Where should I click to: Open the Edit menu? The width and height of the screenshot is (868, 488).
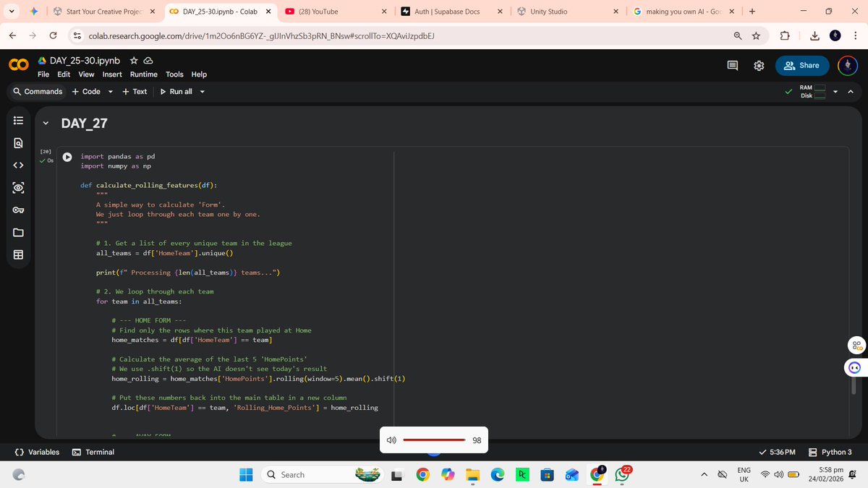pos(64,74)
